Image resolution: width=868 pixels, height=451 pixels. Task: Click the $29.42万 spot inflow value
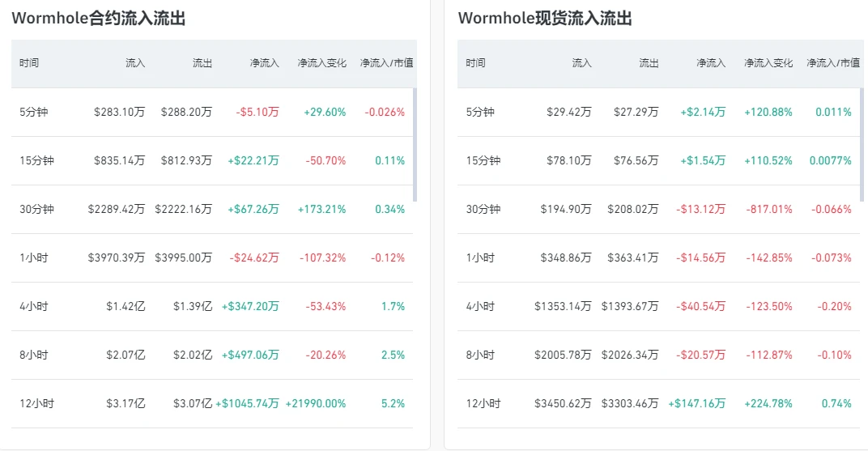(x=569, y=113)
